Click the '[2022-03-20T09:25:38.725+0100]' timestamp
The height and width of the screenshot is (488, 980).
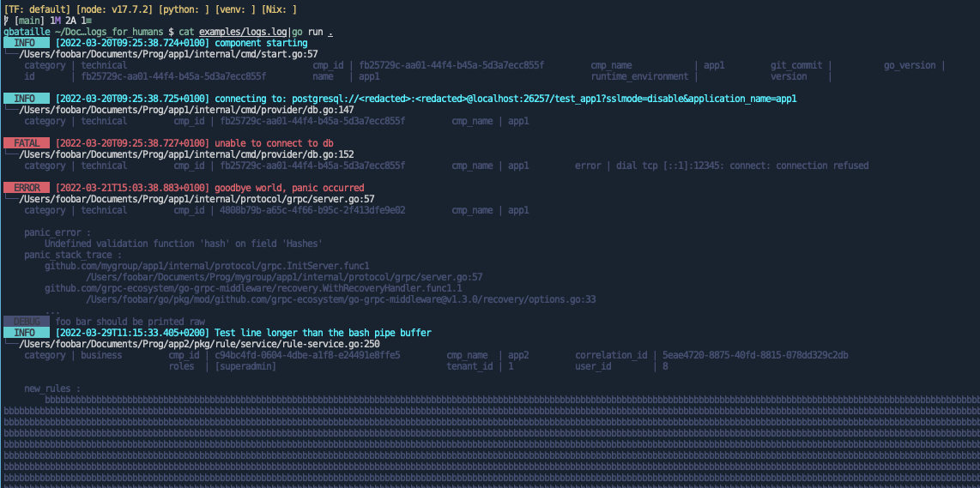(132, 99)
